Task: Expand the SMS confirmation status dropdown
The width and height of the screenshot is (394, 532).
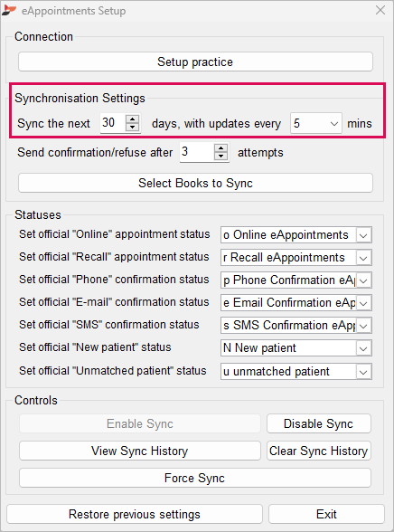Action: coord(363,326)
